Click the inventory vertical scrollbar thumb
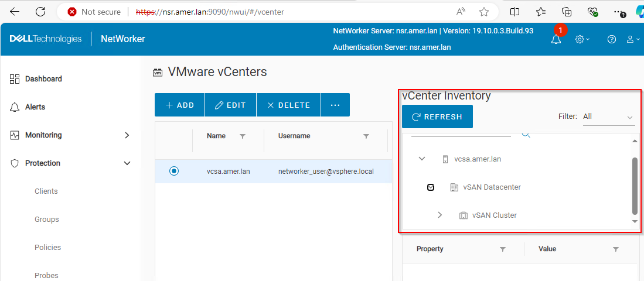This screenshot has width=644, height=281. (635, 186)
